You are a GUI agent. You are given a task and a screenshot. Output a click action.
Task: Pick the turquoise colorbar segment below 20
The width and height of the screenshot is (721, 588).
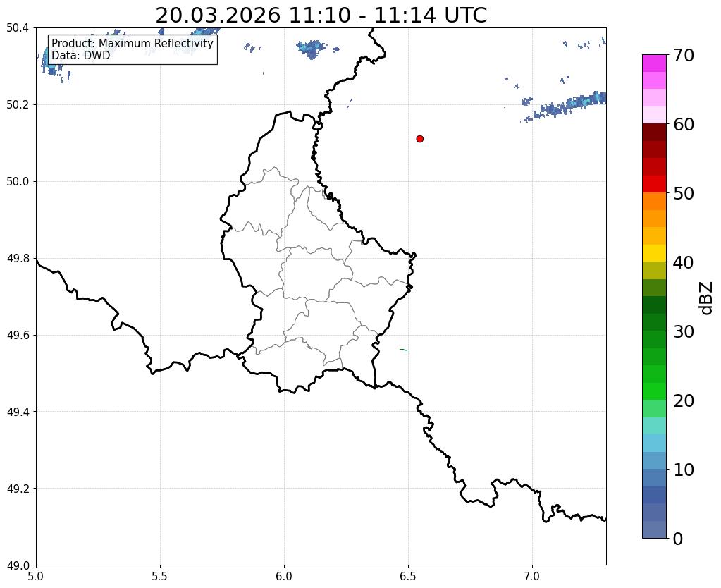point(654,426)
